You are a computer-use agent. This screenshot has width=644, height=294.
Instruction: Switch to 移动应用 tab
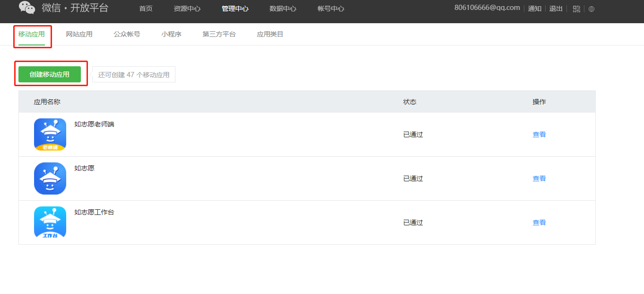32,34
